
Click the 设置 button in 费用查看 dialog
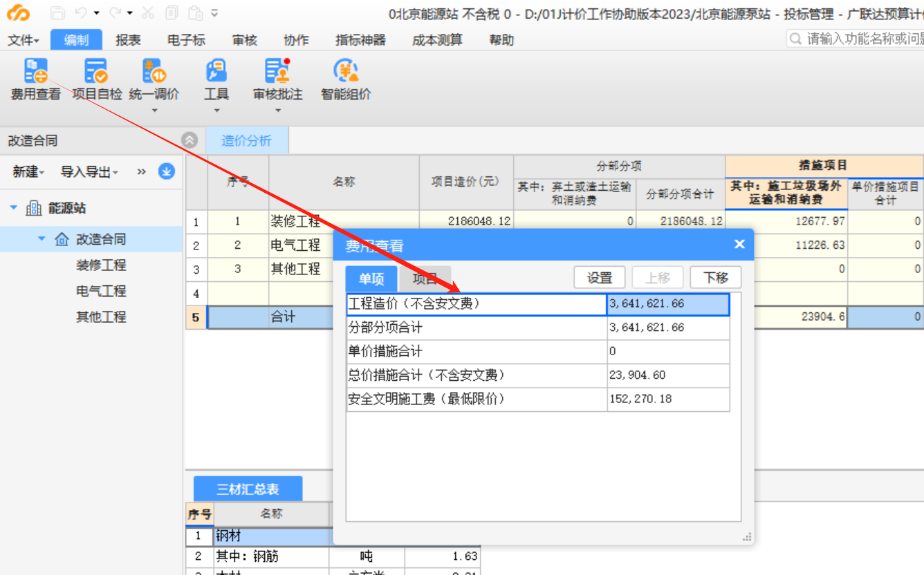[x=600, y=278]
